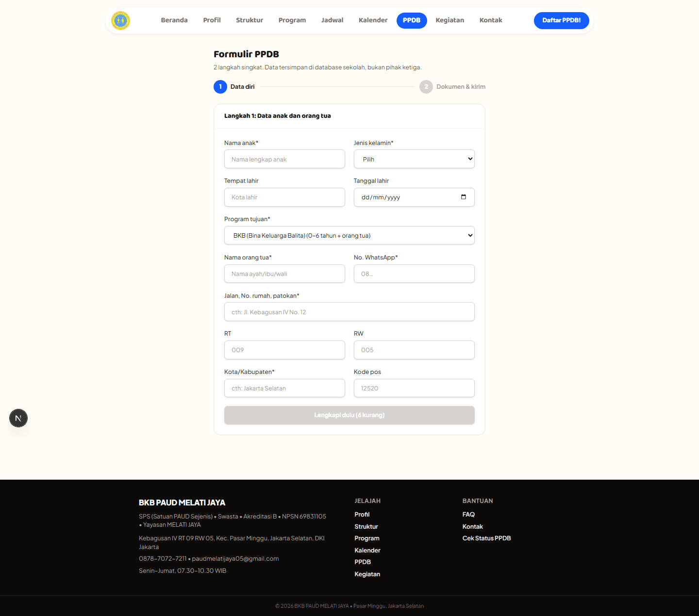699x616 pixels.
Task: Open the FAQ link in Bantuan
Action: [x=468, y=515]
